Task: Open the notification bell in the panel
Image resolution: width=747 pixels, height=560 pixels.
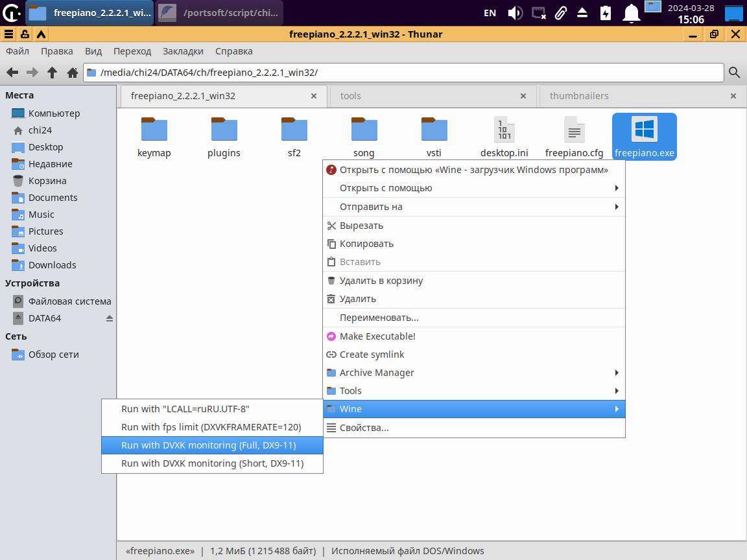Action: [x=631, y=13]
